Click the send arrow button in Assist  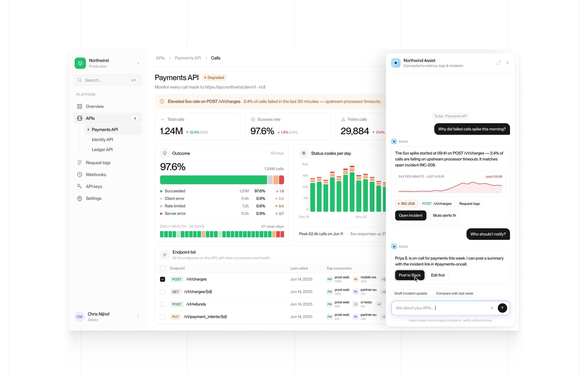tap(502, 308)
